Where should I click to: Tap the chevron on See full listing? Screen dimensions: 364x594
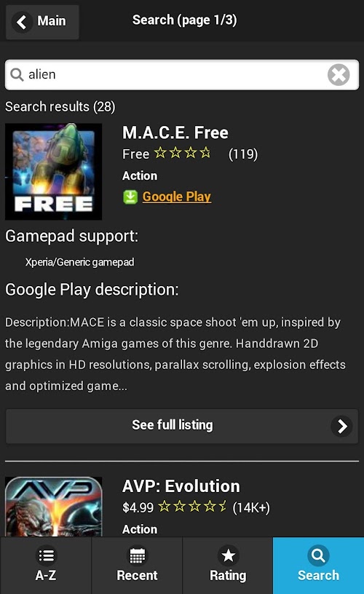pos(341,426)
